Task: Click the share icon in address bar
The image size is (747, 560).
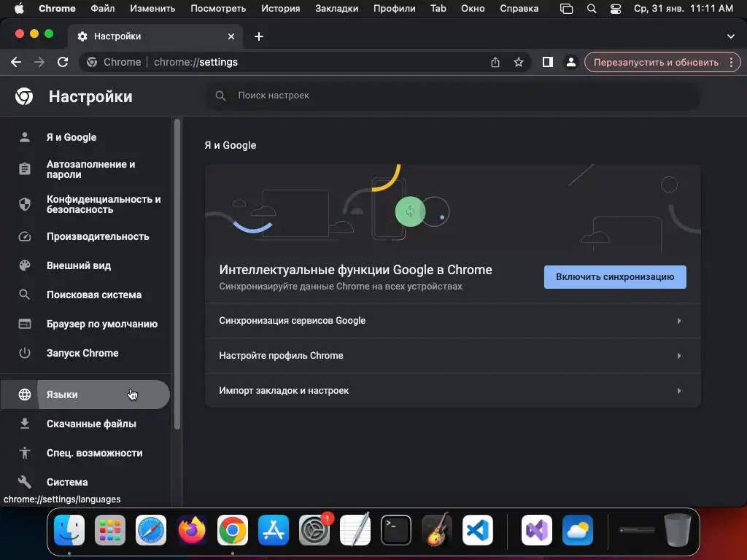Action: coord(495,63)
